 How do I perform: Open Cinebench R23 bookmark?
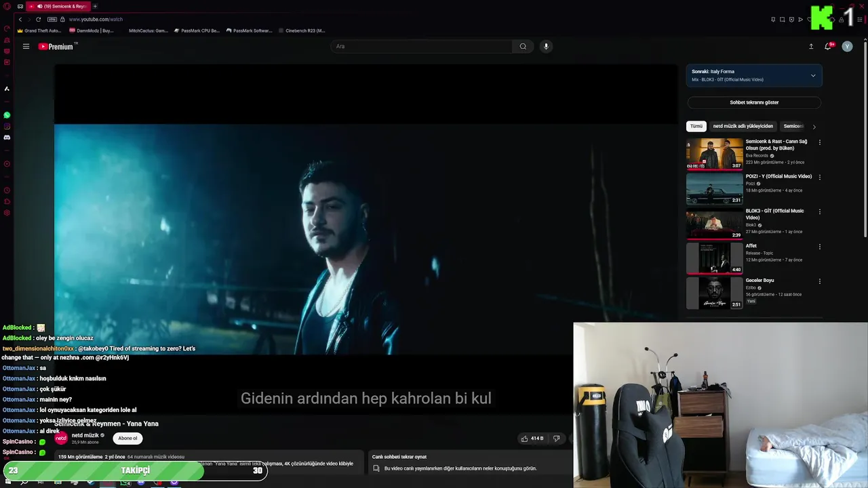(x=302, y=30)
